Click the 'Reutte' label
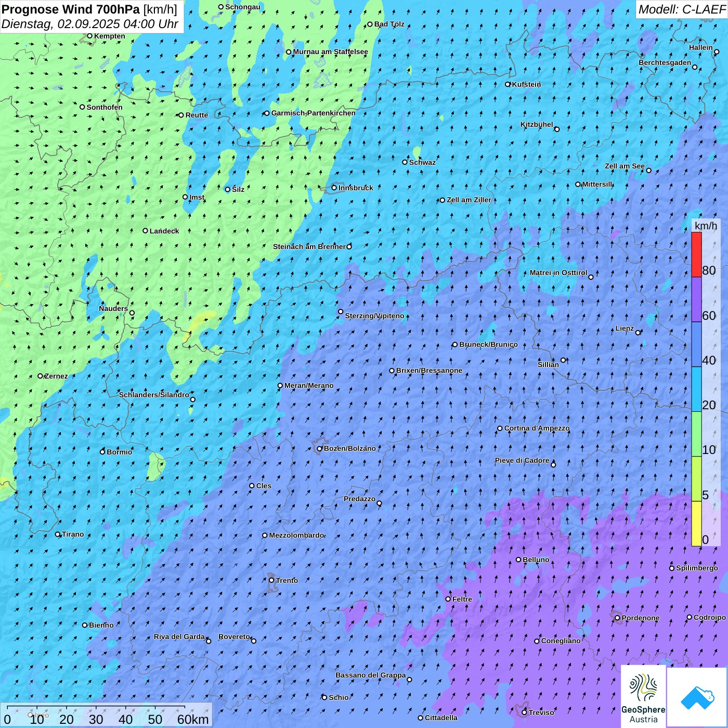Screen dimensions: 728x728 [197, 115]
